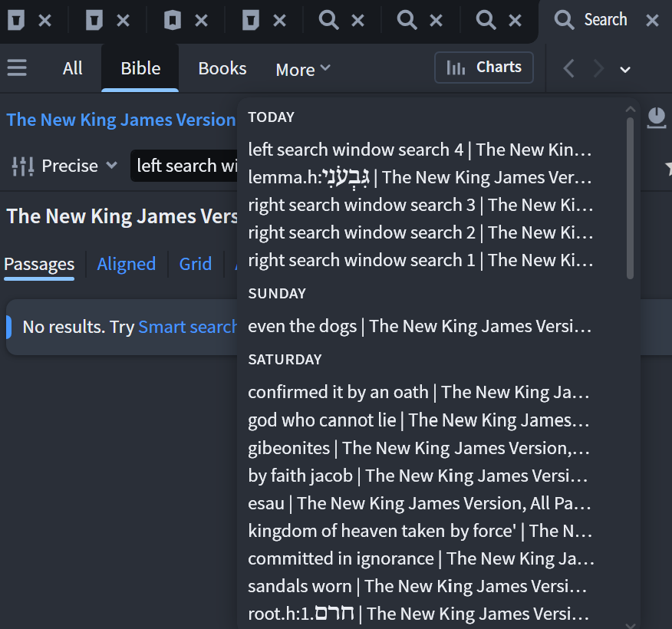Open the hamburger panel menu
This screenshot has height=629, width=672.
coord(17,68)
